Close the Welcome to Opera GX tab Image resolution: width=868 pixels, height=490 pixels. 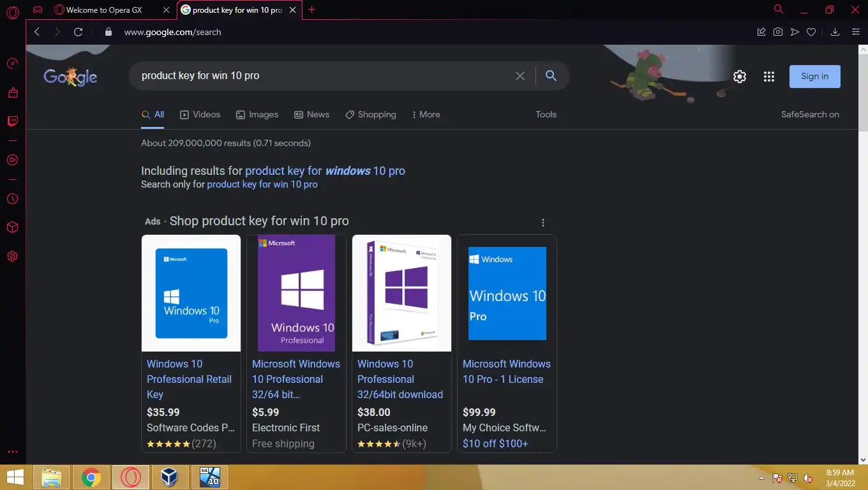[x=167, y=10]
